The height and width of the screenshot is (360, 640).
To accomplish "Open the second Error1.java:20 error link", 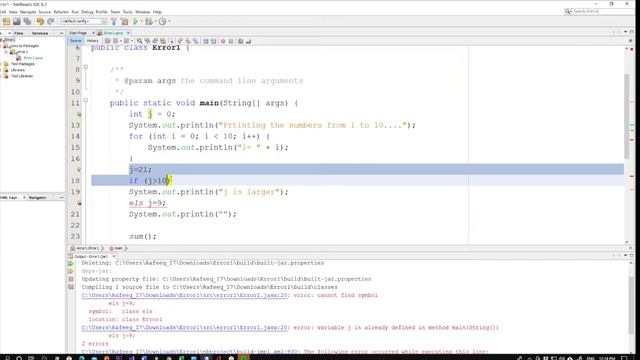I will (x=185, y=327).
